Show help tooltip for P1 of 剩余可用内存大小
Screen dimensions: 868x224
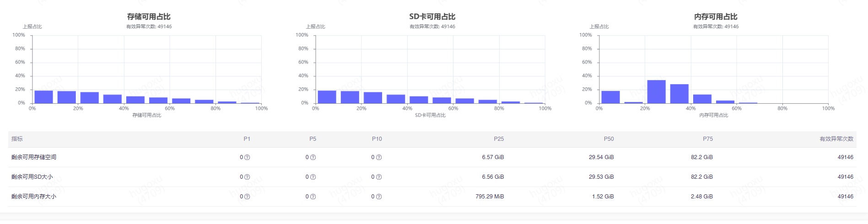pyautogui.click(x=247, y=197)
